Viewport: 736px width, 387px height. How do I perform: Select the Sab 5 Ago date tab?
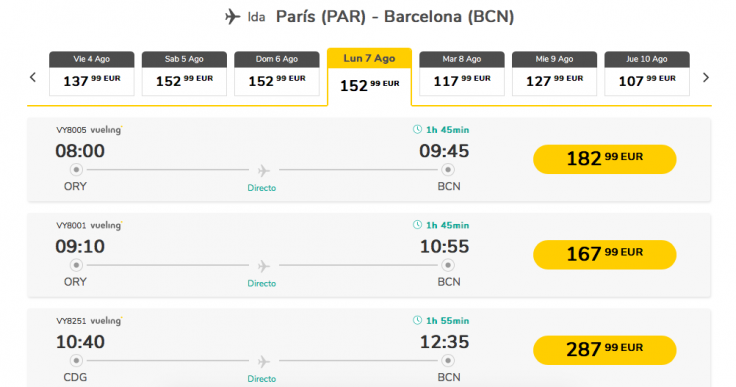(184, 73)
